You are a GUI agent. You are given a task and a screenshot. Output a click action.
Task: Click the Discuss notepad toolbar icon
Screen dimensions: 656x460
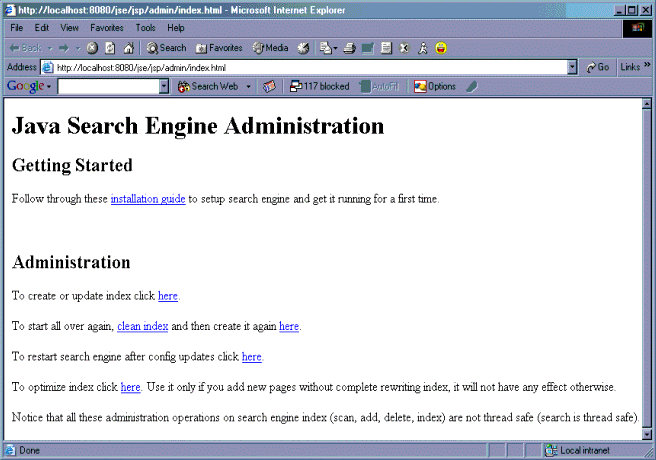coord(386,48)
